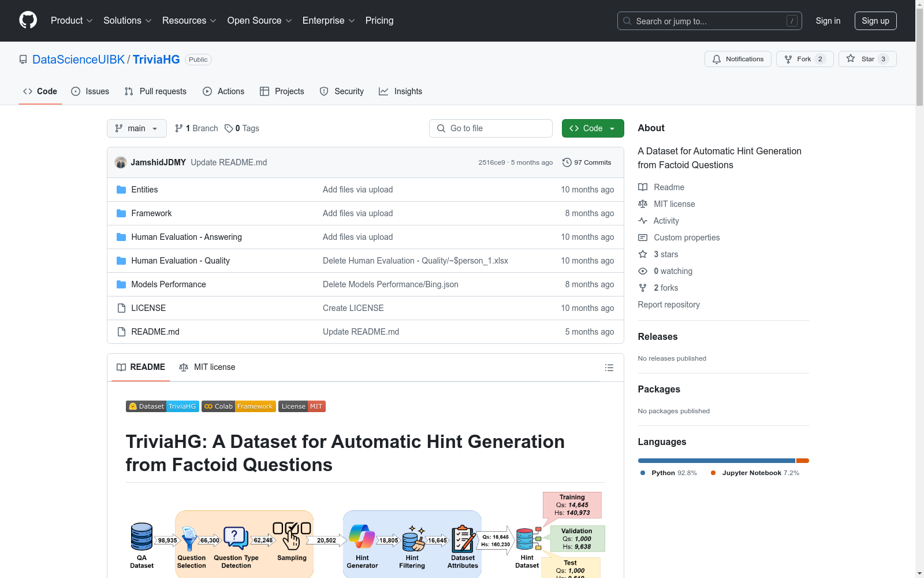924x578 pixels.
Task: Click the GitHub logo icon
Action: coord(28,20)
